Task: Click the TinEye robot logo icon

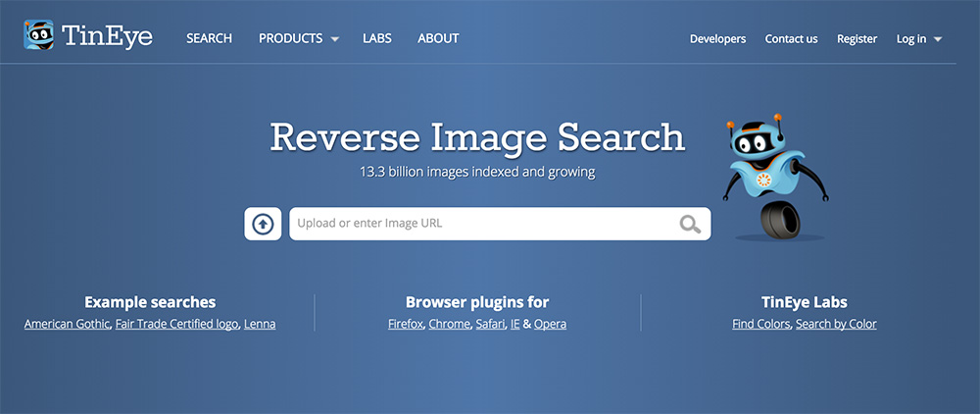Action: click(x=39, y=35)
